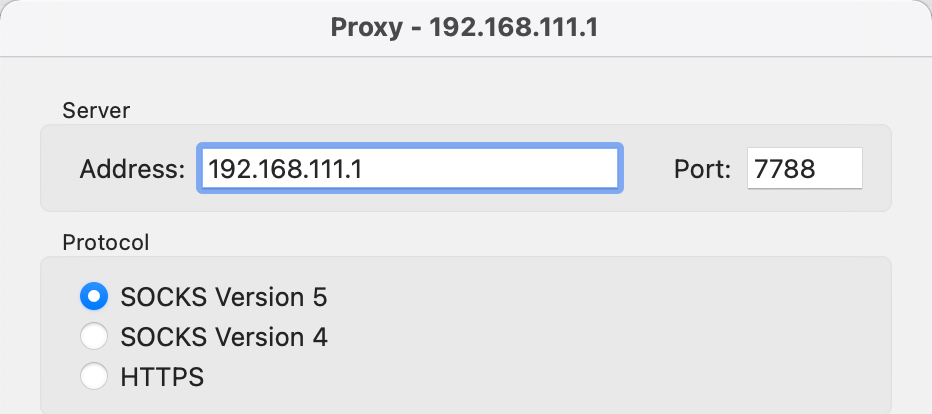Place cursor after 192.168.111.1 in Address field

point(364,169)
